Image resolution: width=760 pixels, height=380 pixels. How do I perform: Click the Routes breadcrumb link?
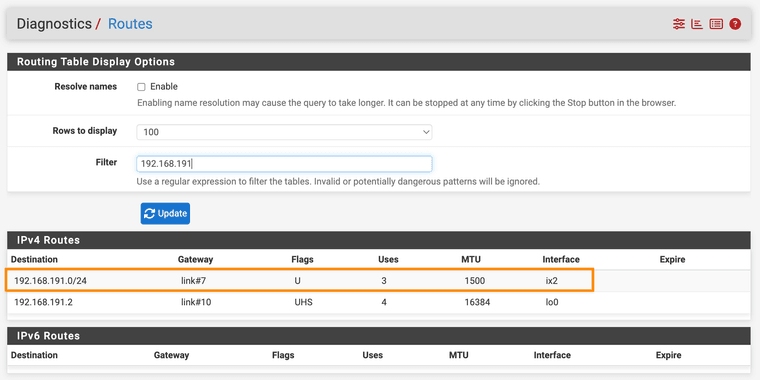[x=130, y=24]
